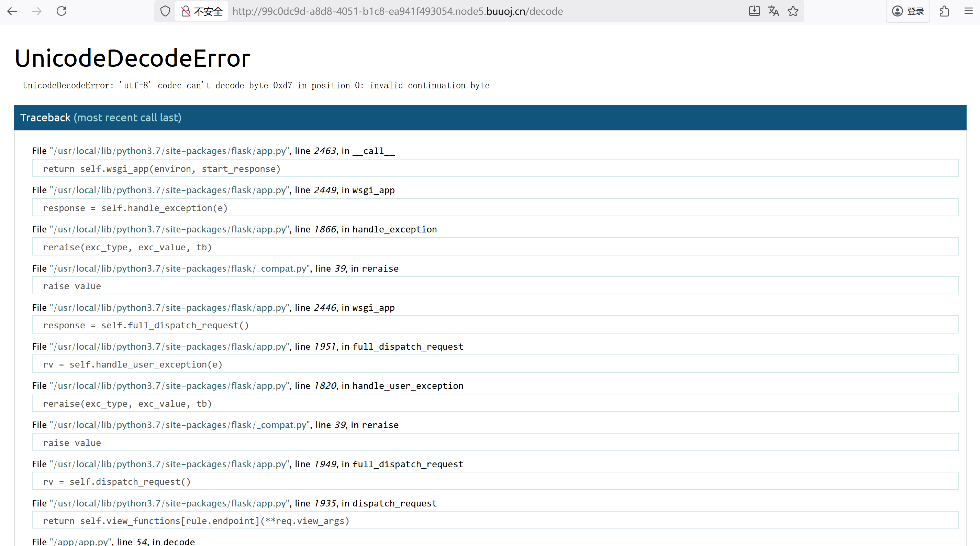Image resolution: width=980 pixels, height=546 pixels.
Task: Click the save page download icon
Action: [x=754, y=11]
